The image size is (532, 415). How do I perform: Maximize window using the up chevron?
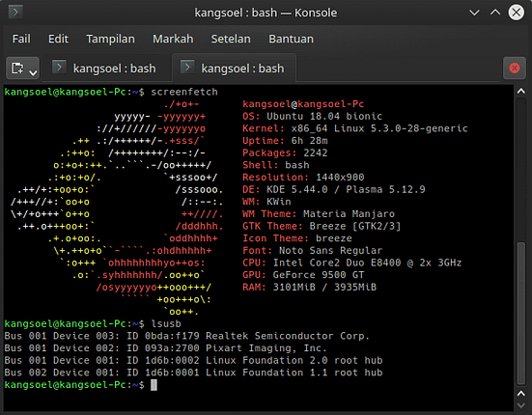(x=495, y=13)
